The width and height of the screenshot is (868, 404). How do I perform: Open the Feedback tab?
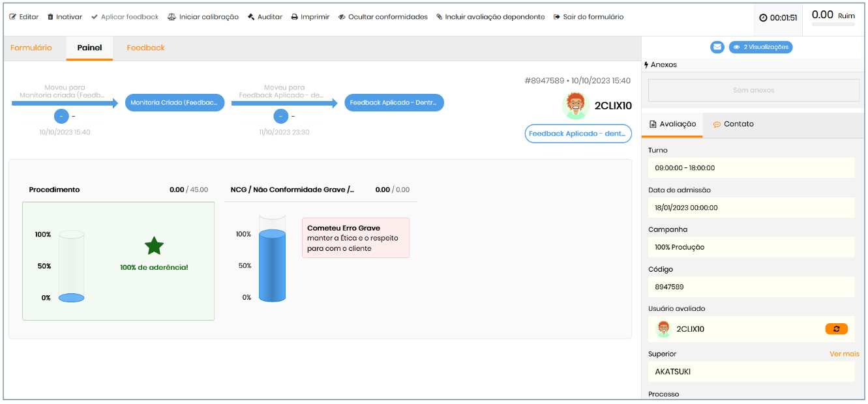point(145,48)
